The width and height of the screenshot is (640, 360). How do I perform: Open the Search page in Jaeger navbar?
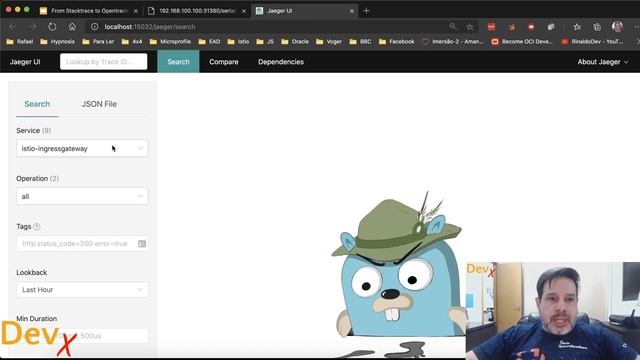click(x=178, y=62)
